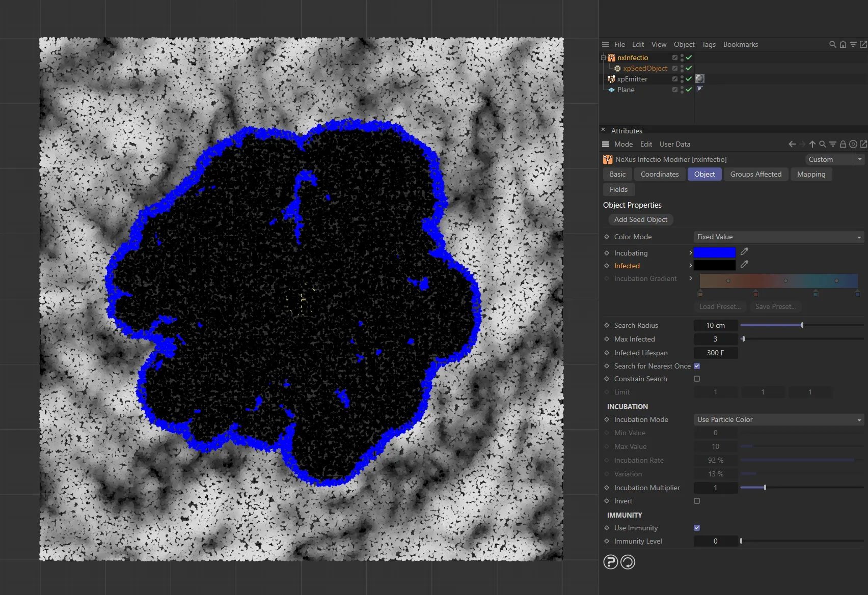Enable the Constrain Search checkbox
The image size is (868, 595).
tap(697, 379)
